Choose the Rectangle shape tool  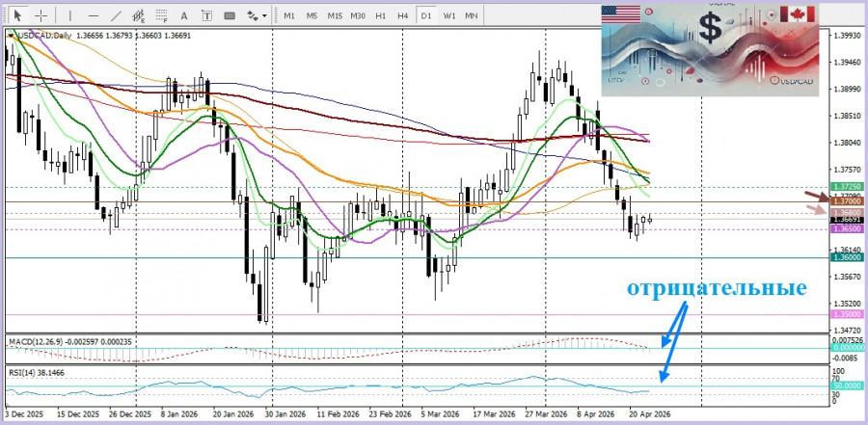coord(230,15)
